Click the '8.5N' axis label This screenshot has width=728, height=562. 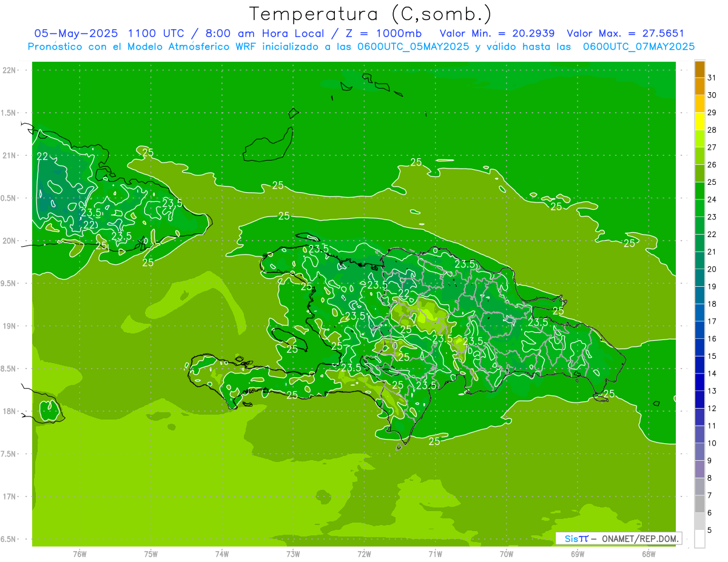coord(9,369)
